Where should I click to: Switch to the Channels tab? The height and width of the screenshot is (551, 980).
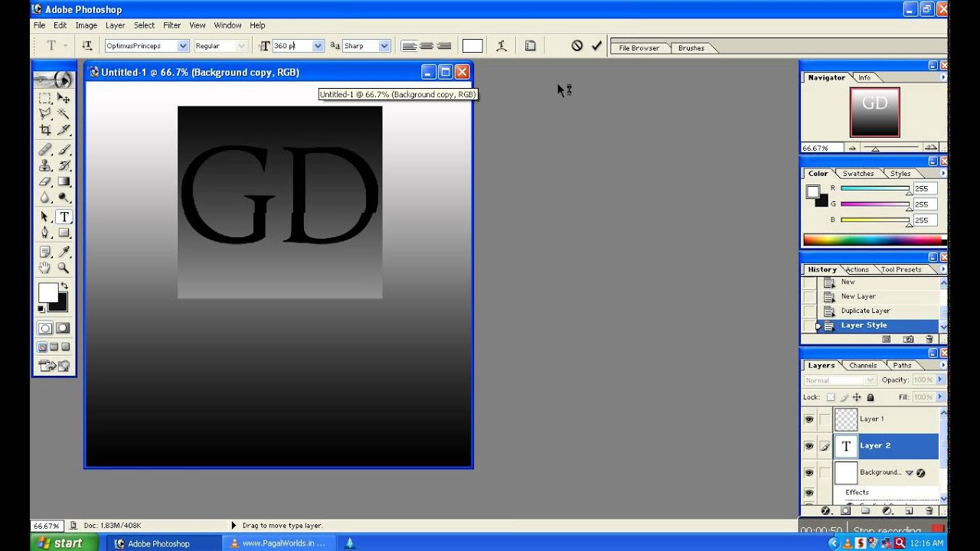(x=863, y=365)
